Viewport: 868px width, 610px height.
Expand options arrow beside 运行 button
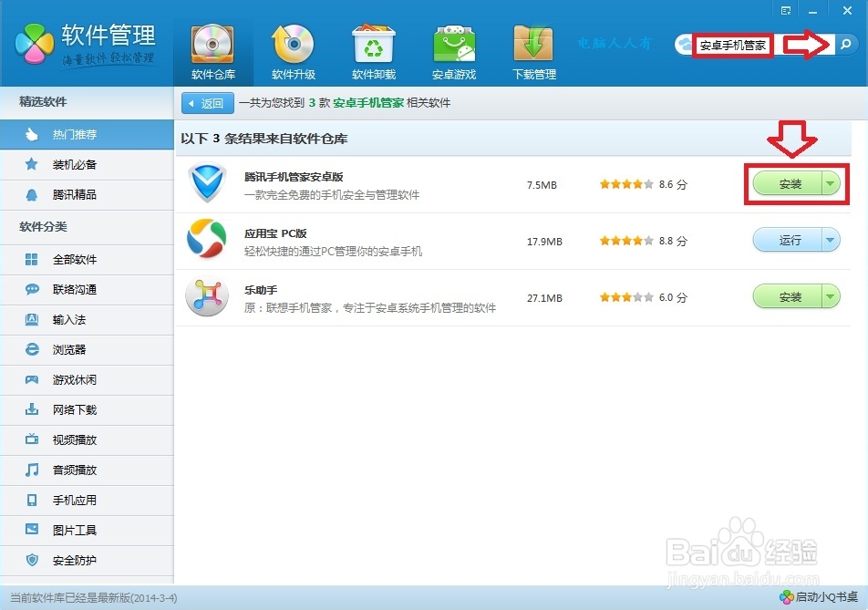click(831, 240)
